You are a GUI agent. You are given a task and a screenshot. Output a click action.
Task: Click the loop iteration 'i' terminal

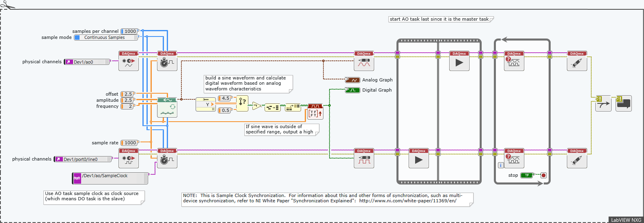pyautogui.click(x=501, y=165)
